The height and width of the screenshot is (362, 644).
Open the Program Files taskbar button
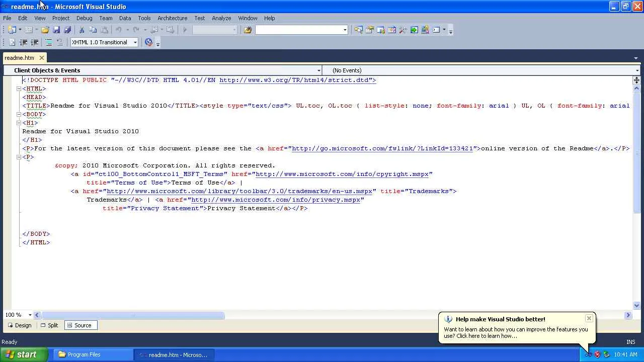click(x=94, y=354)
